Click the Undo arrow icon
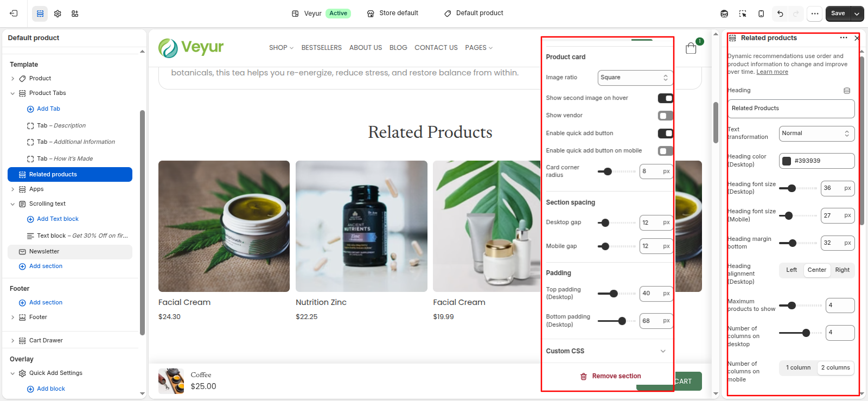Image resolution: width=868 pixels, height=401 pixels. [x=780, y=14]
